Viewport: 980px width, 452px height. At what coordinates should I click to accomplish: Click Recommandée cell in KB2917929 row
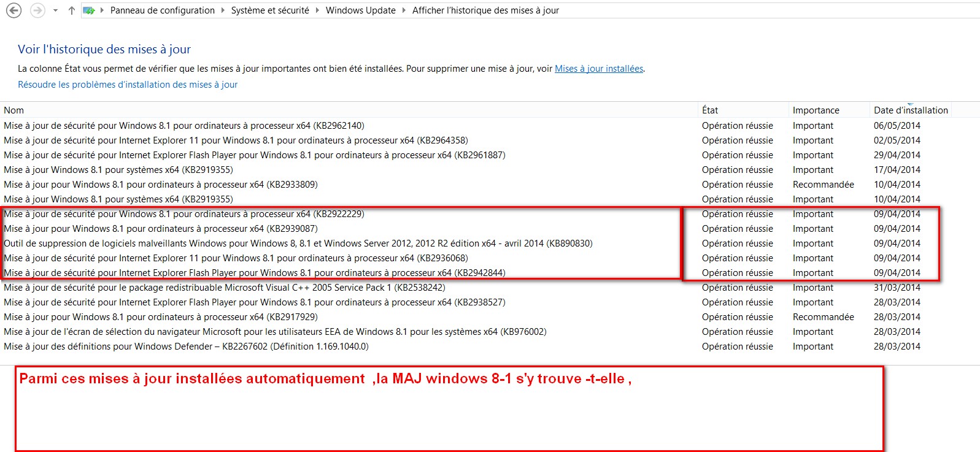click(x=824, y=317)
